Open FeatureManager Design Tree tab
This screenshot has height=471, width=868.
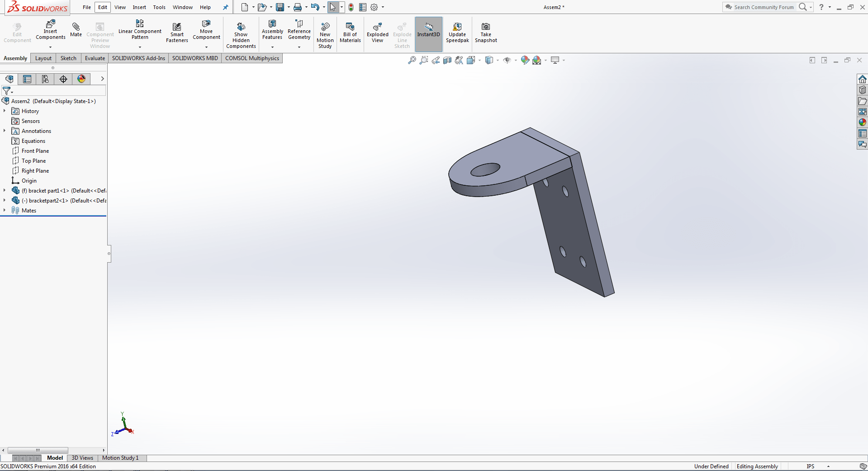(x=9, y=79)
